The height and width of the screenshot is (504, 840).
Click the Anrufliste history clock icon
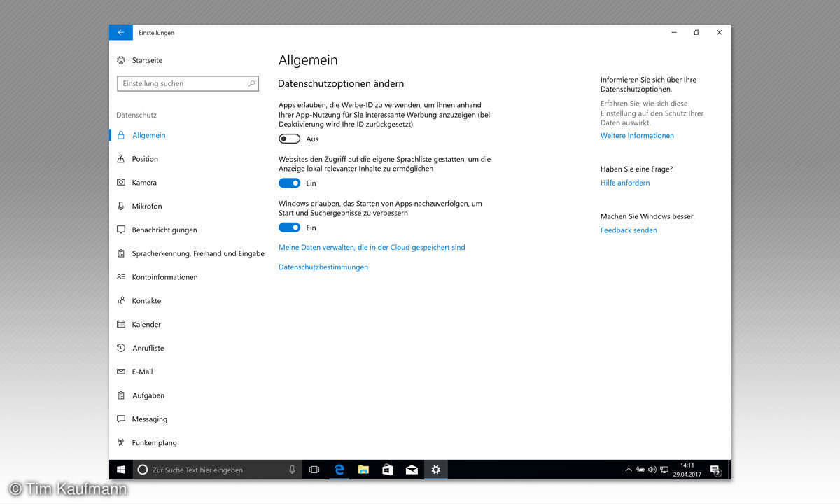tap(121, 348)
